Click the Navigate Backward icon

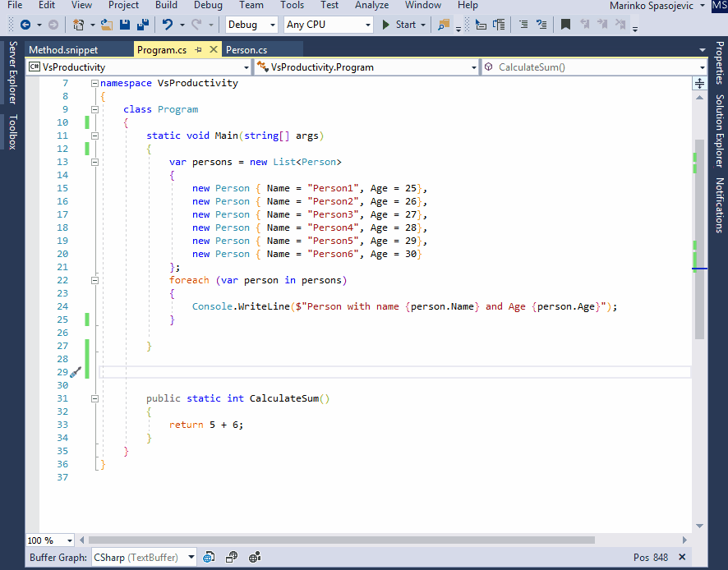pos(25,25)
